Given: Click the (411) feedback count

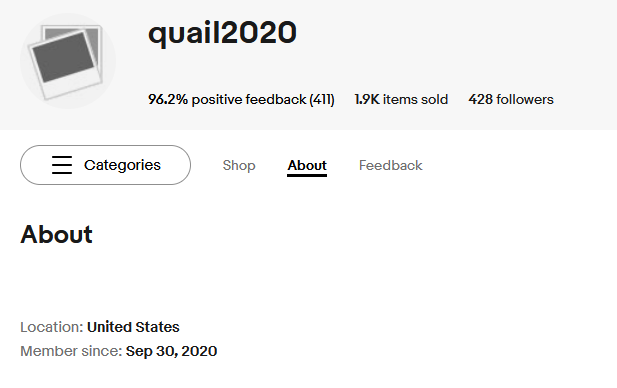Looking at the screenshot, I should (322, 100).
